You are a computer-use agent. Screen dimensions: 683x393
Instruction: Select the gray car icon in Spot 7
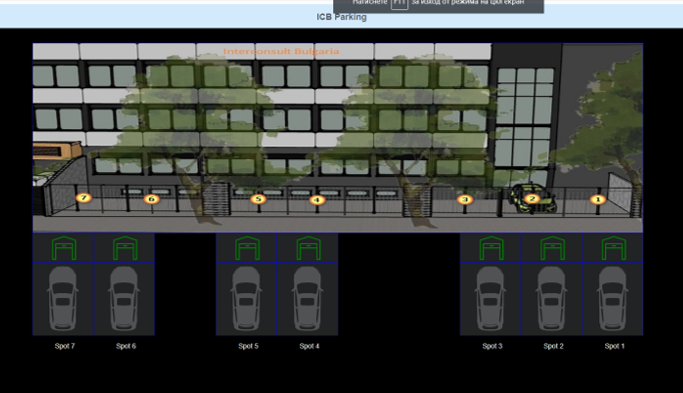(63, 299)
